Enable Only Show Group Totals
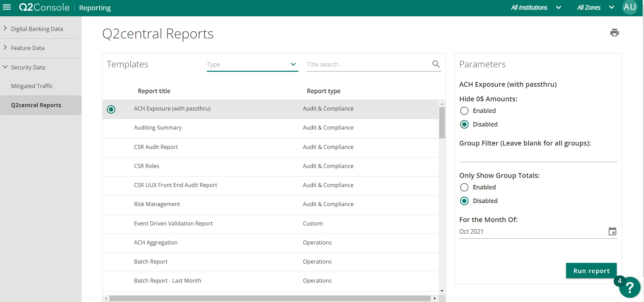 [x=464, y=187]
